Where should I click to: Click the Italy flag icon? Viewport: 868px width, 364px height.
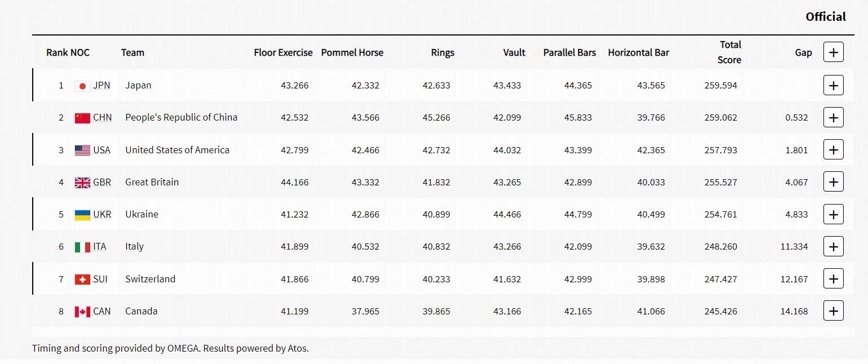(x=82, y=247)
